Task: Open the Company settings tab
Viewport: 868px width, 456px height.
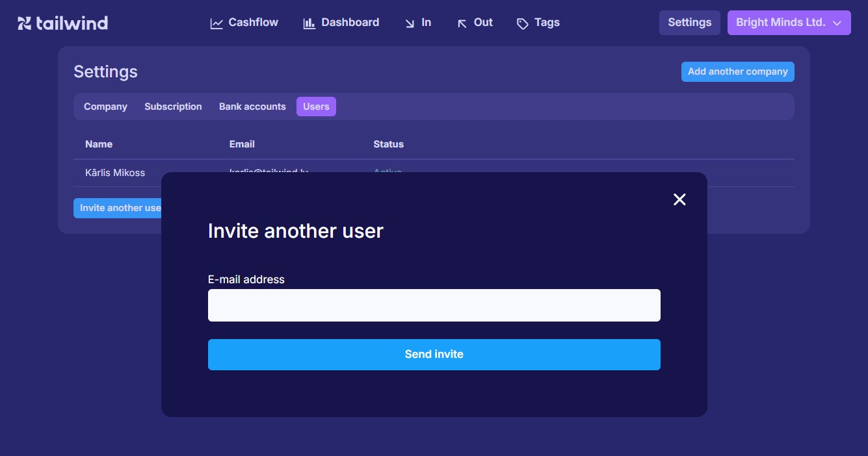Action: click(x=105, y=107)
